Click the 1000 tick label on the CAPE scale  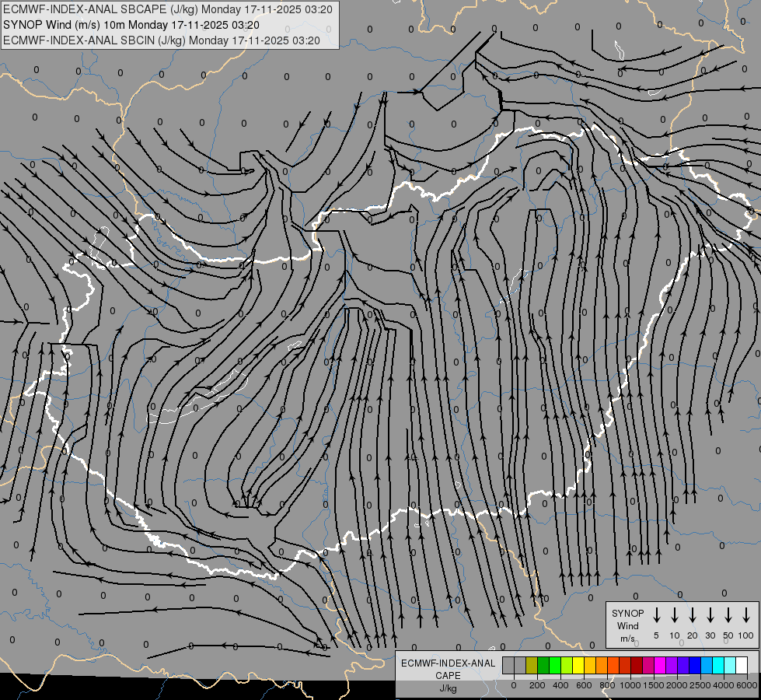click(630, 685)
